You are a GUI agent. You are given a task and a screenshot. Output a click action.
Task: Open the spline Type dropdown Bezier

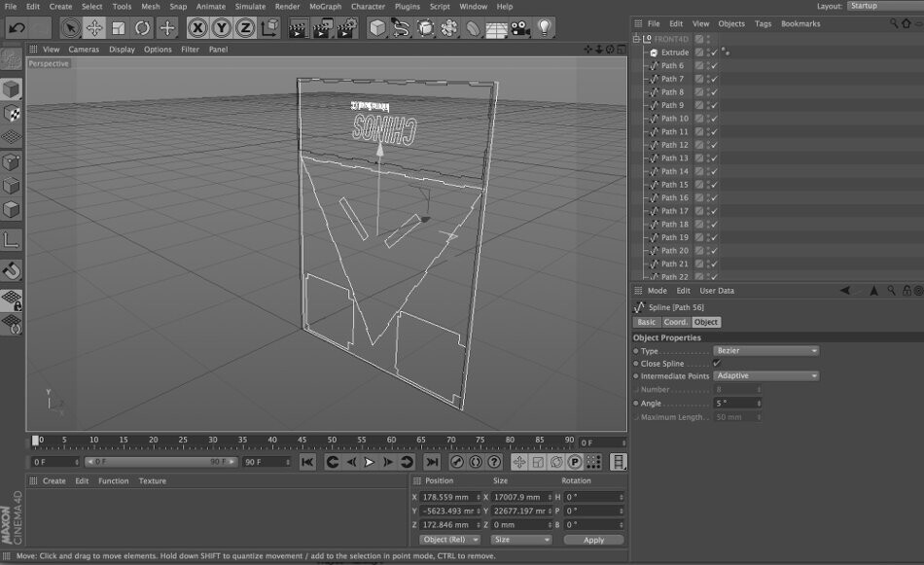click(766, 350)
